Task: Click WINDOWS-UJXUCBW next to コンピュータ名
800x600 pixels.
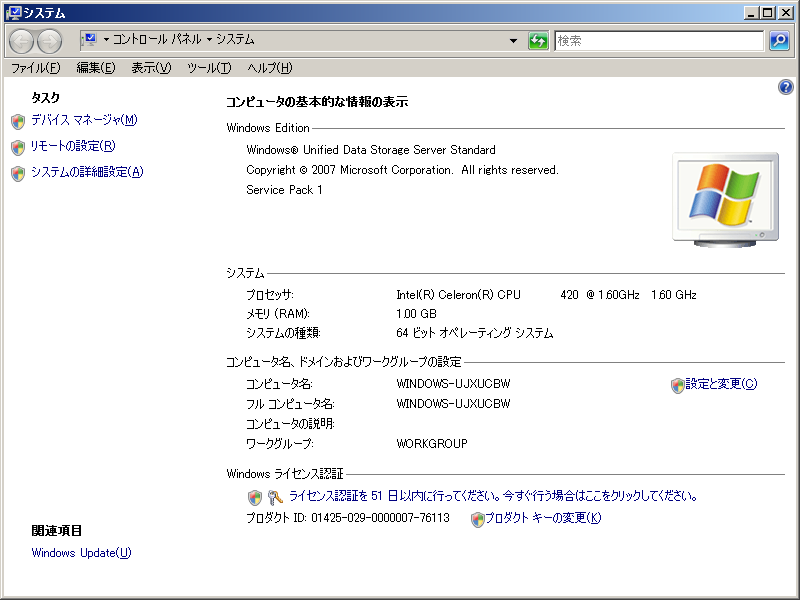Action: click(x=453, y=384)
